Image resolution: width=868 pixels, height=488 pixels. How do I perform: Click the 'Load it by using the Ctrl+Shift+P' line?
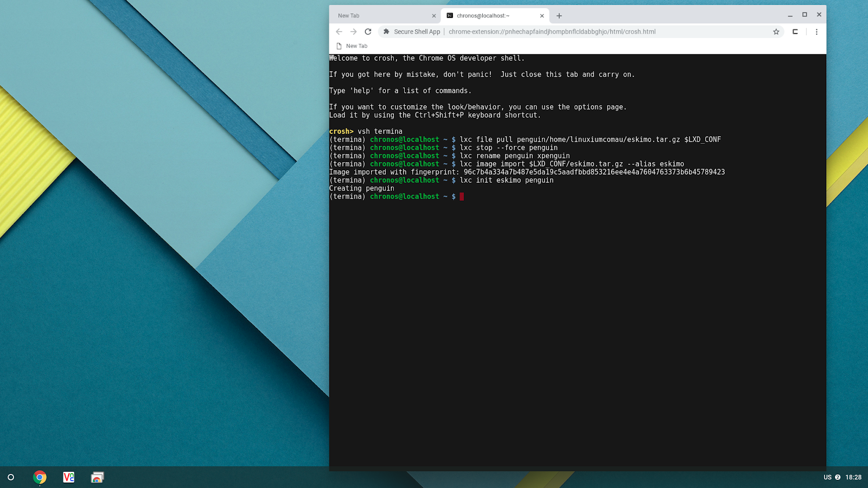[435, 115]
